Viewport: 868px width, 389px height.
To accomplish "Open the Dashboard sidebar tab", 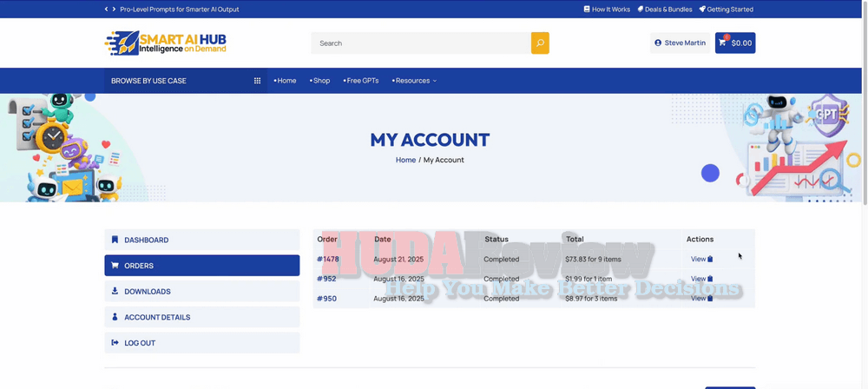I will coord(202,240).
